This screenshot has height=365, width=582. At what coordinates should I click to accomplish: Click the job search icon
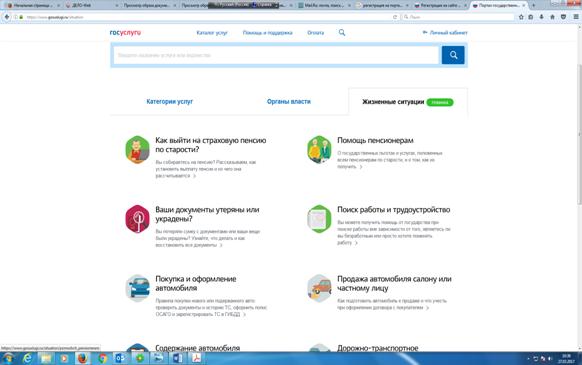point(319,219)
